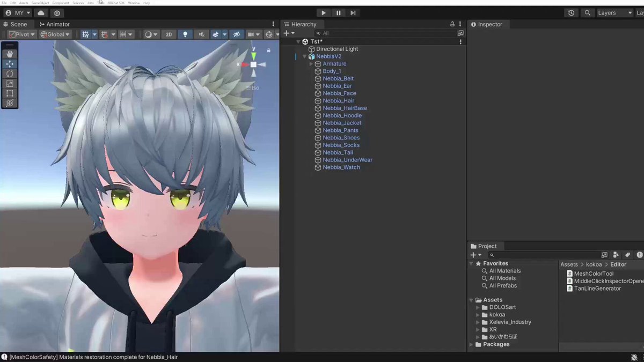Switch to the Animator tab
The height and width of the screenshot is (362, 644).
[54, 24]
